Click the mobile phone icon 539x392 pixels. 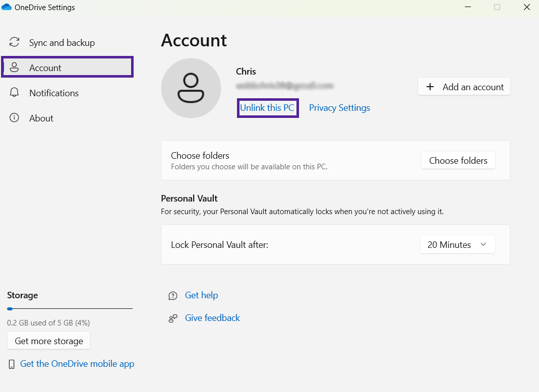pos(11,364)
